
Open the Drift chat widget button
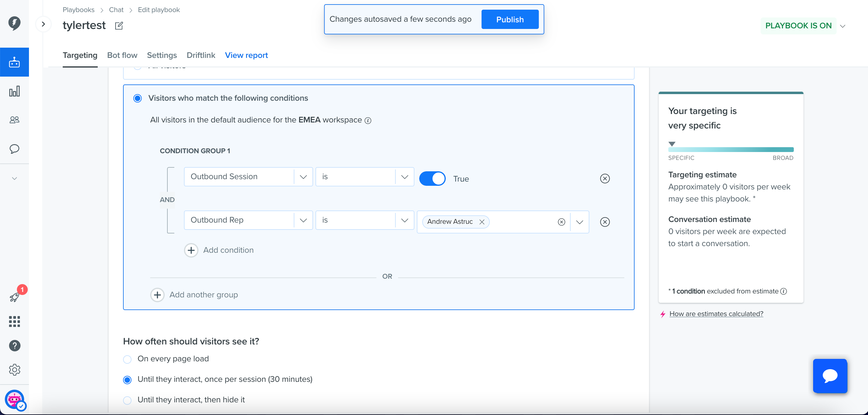pos(830,376)
